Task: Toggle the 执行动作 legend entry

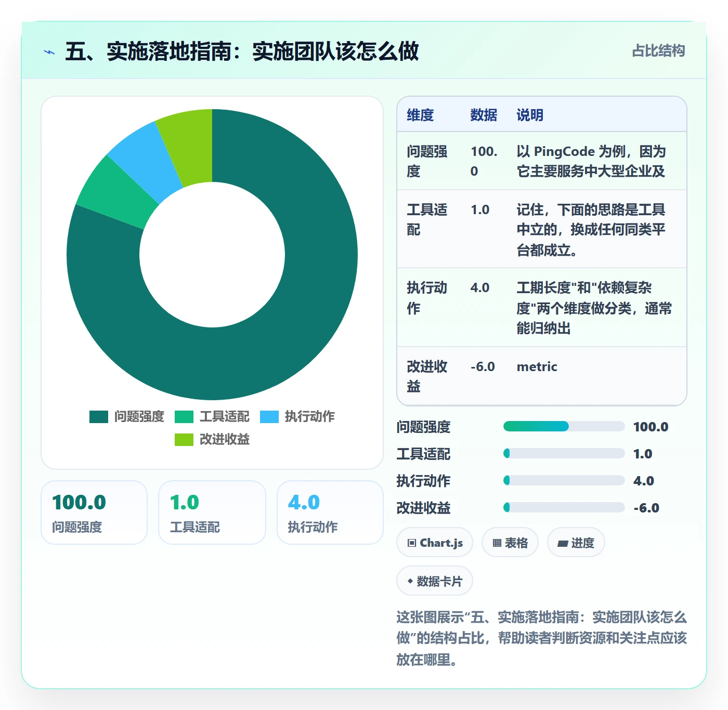Action: pyautogui.click(x=297, y=416)
